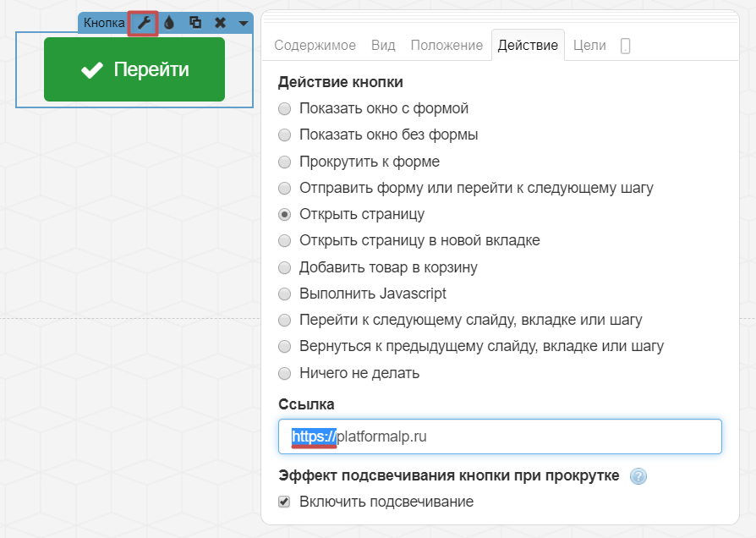Select Добавить товар в корзину radio
The height and width of the screenshot is (538, 756).
(x=284, y=267)
